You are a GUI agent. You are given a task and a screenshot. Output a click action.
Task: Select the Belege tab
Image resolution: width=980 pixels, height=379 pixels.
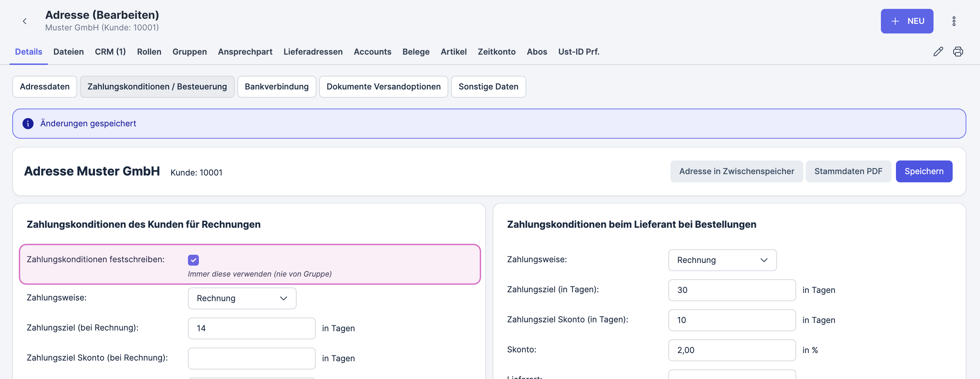click(x=416, y=52)
